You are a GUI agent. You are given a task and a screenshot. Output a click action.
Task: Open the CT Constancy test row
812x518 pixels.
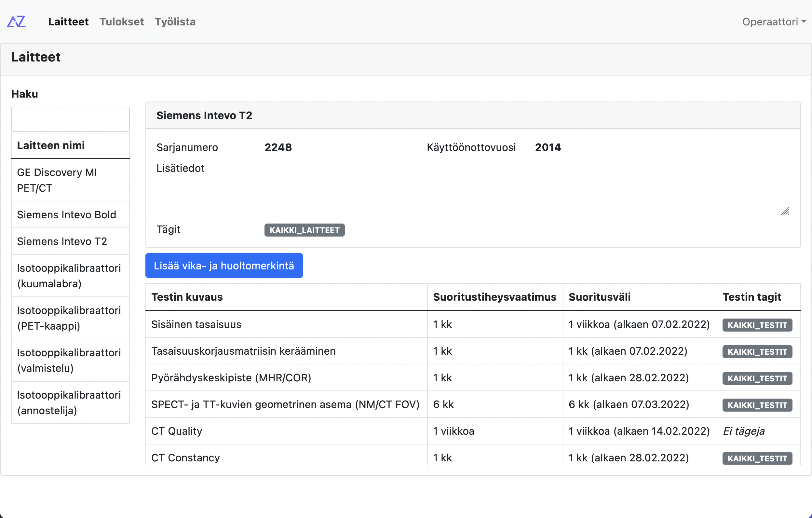tap(473, 455)
